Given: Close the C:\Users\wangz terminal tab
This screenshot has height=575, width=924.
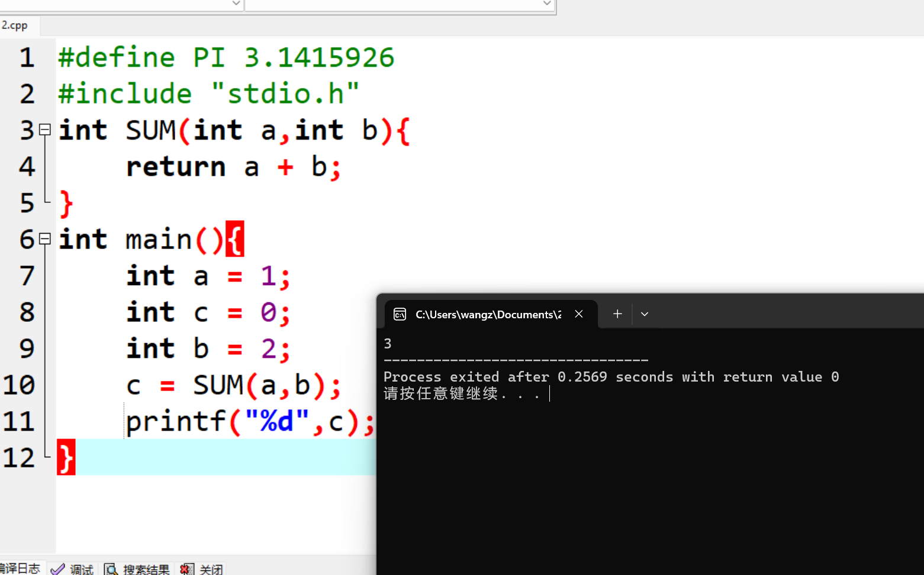Looking at the screenshot, I should (x=579, y=314).
